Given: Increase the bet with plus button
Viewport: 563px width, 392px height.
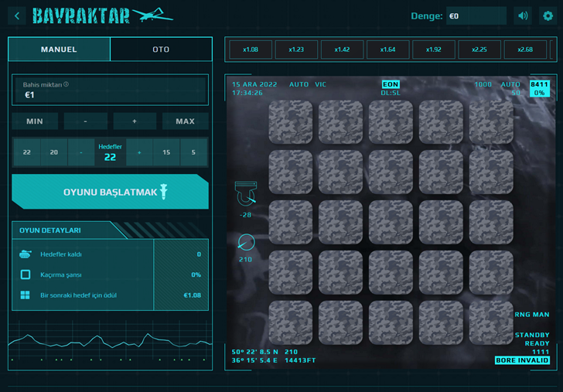Looking at the screenshot, I should point(135,121).
